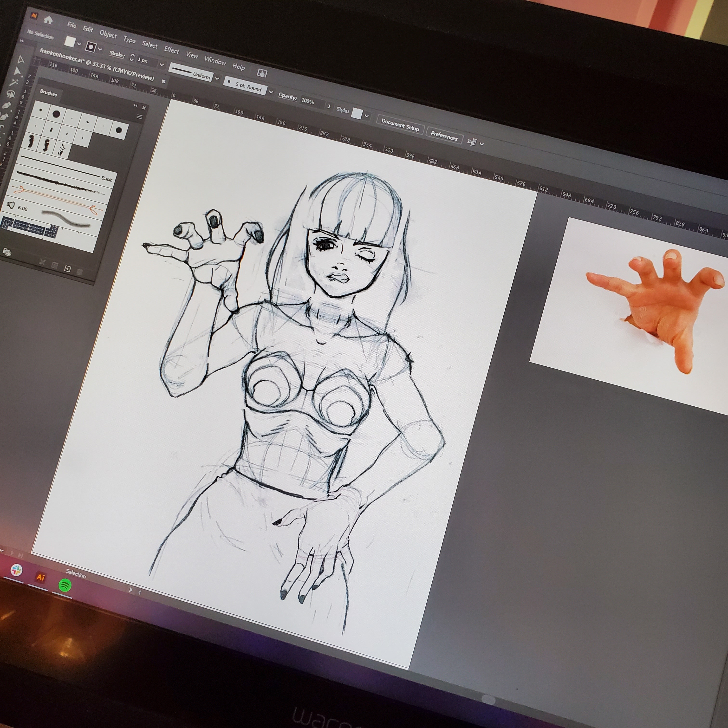The image size is (728, 728).
Task: Click the status bar play arrow
Action: coord(131,590)
